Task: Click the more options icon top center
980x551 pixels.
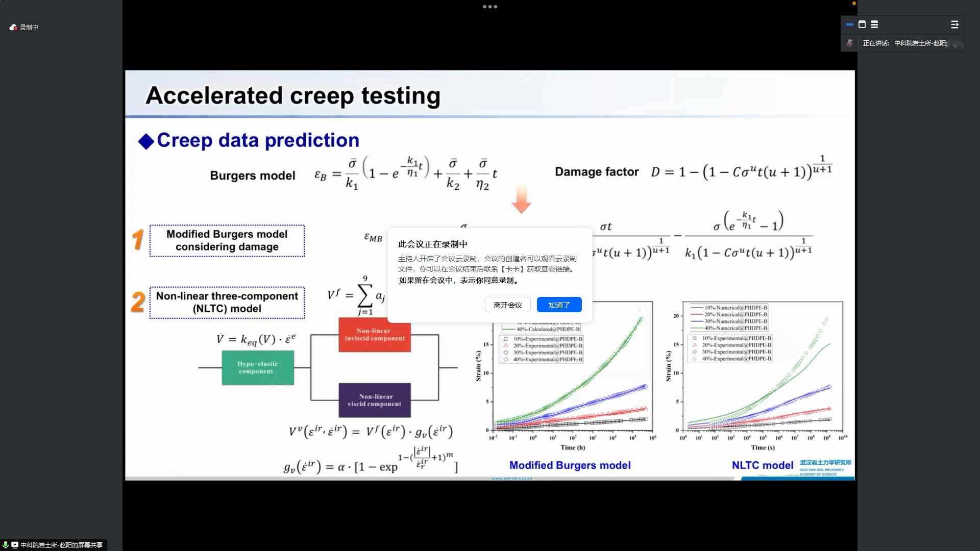Action: [489, 7]
